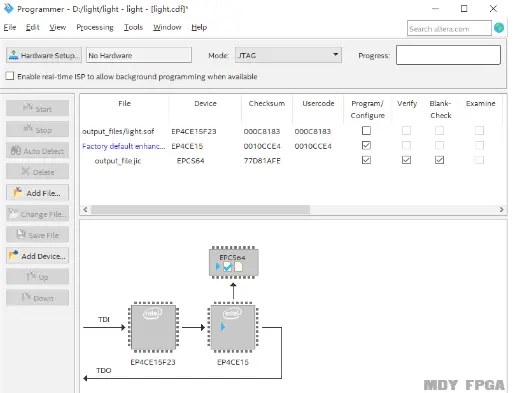This screenshot has height=393, width=516.
Task: Uncheck Verify for output_file.jic
Action: click(x=406, y=160)
